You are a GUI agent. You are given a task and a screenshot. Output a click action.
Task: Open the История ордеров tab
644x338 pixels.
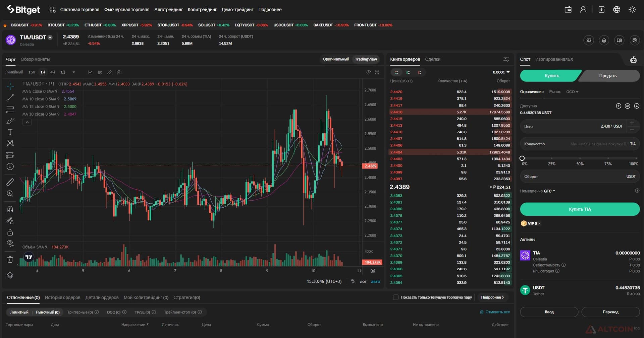point(62,297)
